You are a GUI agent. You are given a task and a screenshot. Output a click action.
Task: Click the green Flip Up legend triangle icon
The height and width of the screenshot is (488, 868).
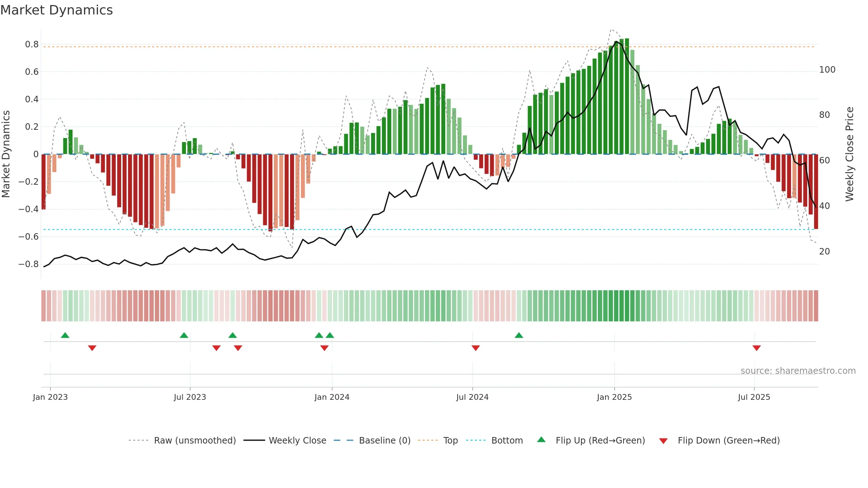tap(541, 440)
